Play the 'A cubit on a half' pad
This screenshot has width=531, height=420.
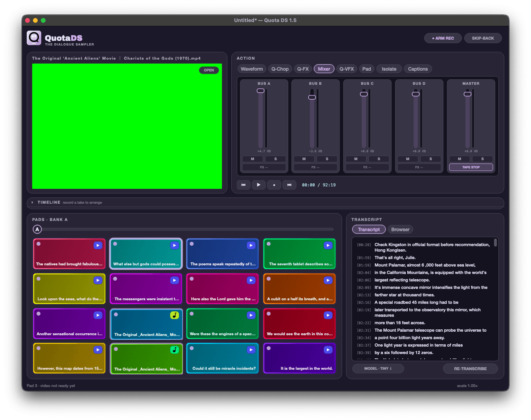point(328,280)
